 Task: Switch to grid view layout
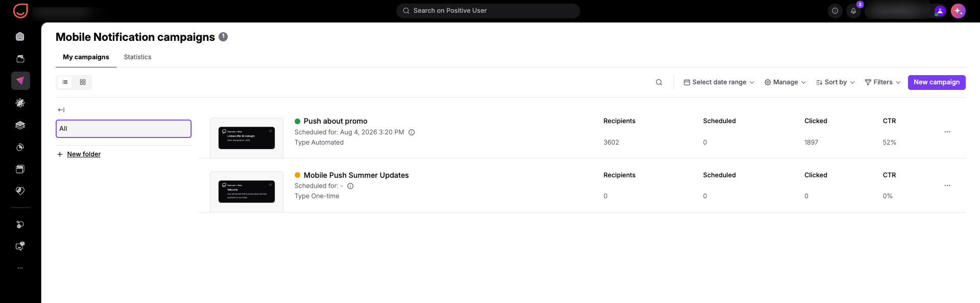click(x=83, y=82)
